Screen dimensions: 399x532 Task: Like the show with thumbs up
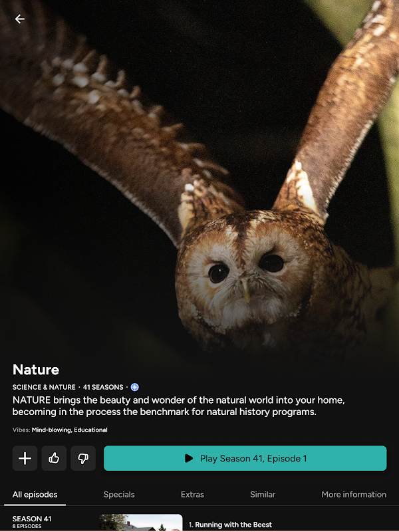coord(54,458)
